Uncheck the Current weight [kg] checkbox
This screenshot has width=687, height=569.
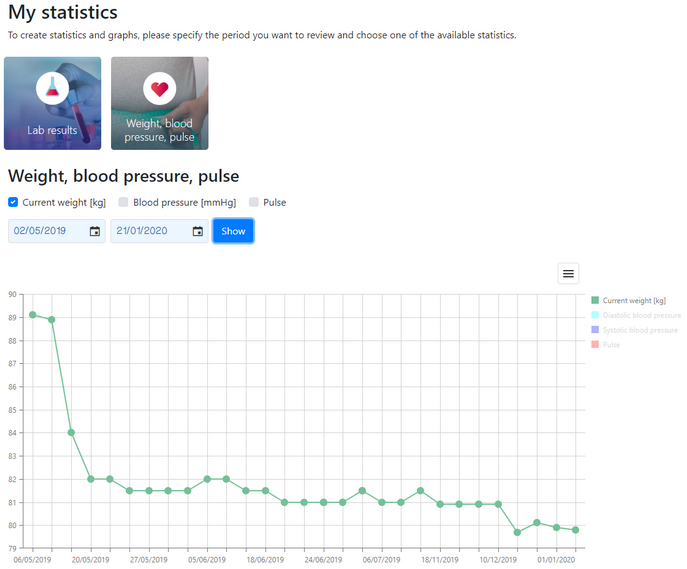tap(13, 202)
